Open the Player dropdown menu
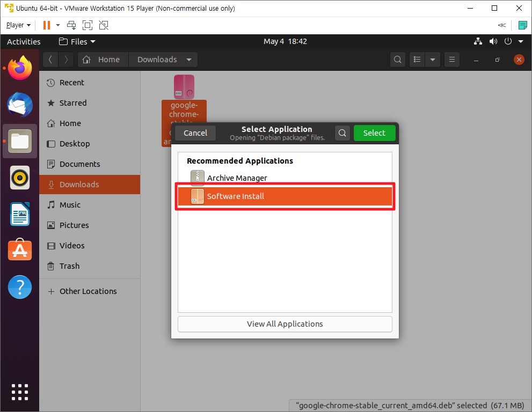The height and width of the screenshot is (412, 532). [x=18, y=25]
